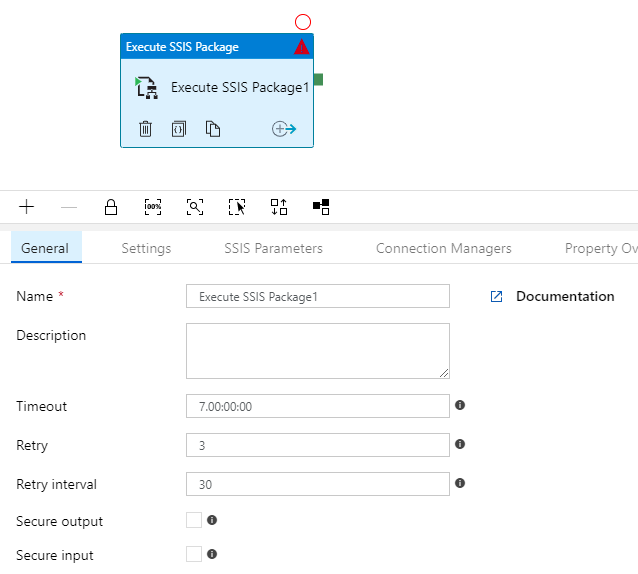Show Retry interval info icon
This screenshot has width=638, height=574.
pyautogui.click(x=460, y=483)
